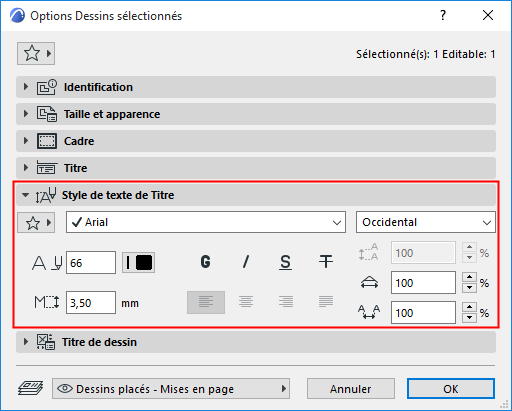Click the pen number icon
The image size is (512, 411).
[47, 263]
